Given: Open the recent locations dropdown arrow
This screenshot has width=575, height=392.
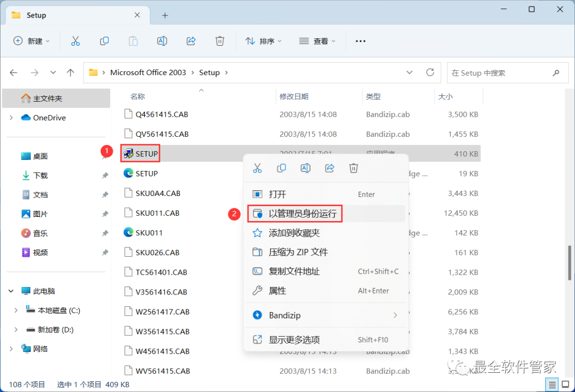Looking at the screenshot, I should [53, 72].
